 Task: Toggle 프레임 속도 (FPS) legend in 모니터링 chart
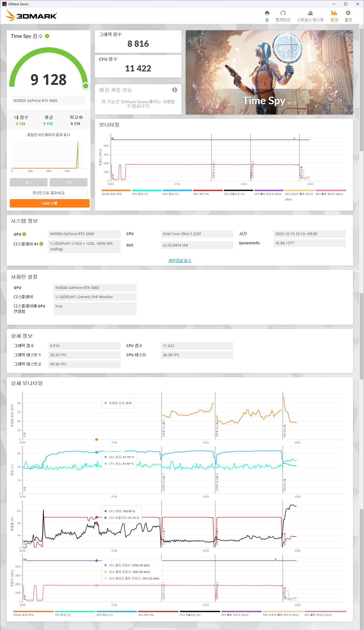[x=116, y=193]
